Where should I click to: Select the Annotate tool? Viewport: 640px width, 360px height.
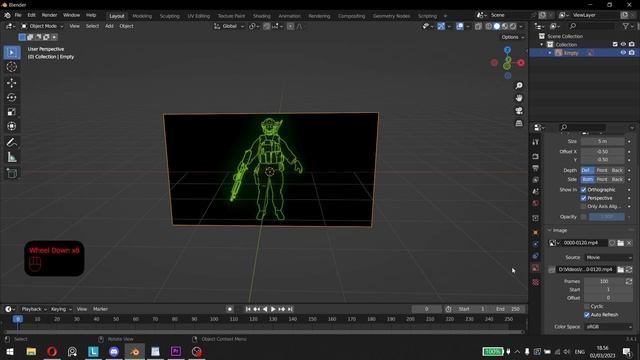(x=12, y=142)
